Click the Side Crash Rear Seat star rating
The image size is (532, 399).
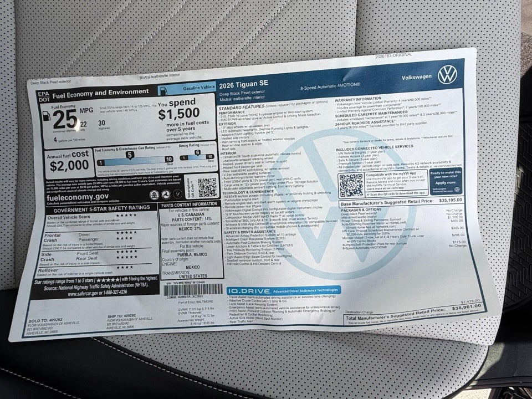126,257
